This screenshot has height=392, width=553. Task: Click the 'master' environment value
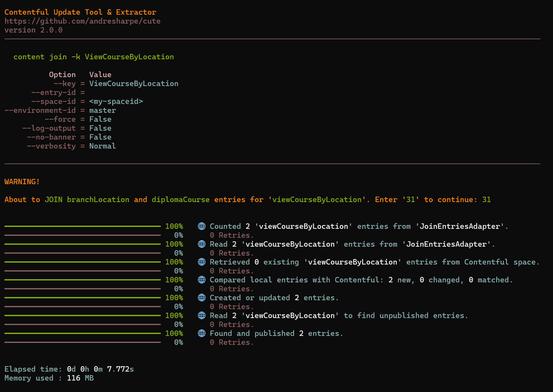pyautogui.click(x=103, y=110)
